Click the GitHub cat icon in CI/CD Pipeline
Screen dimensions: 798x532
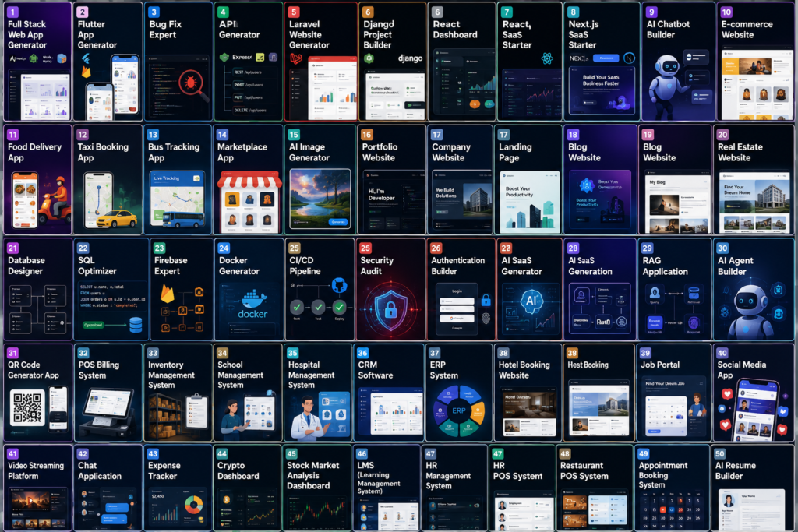click(x=339, y=285)
